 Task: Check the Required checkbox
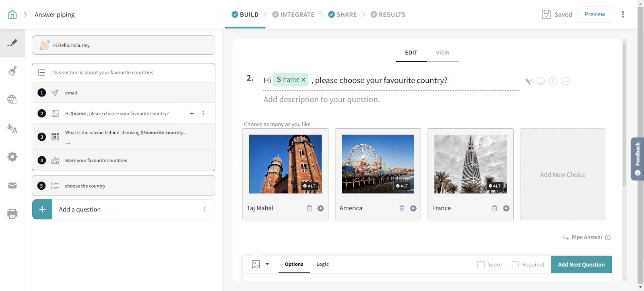pos(515,264)
